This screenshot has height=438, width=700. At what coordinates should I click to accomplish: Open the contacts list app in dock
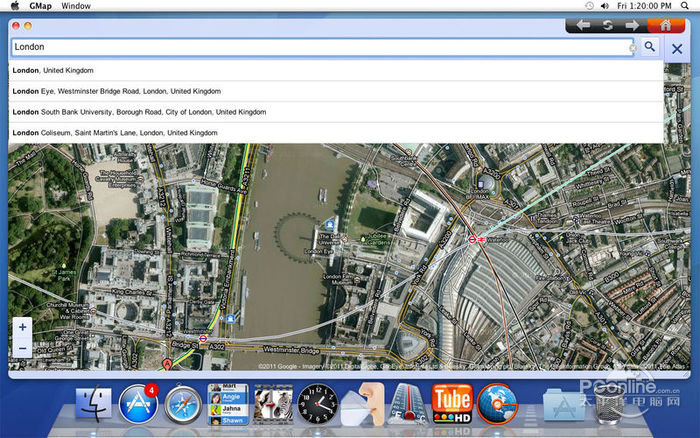click(228, 404)
